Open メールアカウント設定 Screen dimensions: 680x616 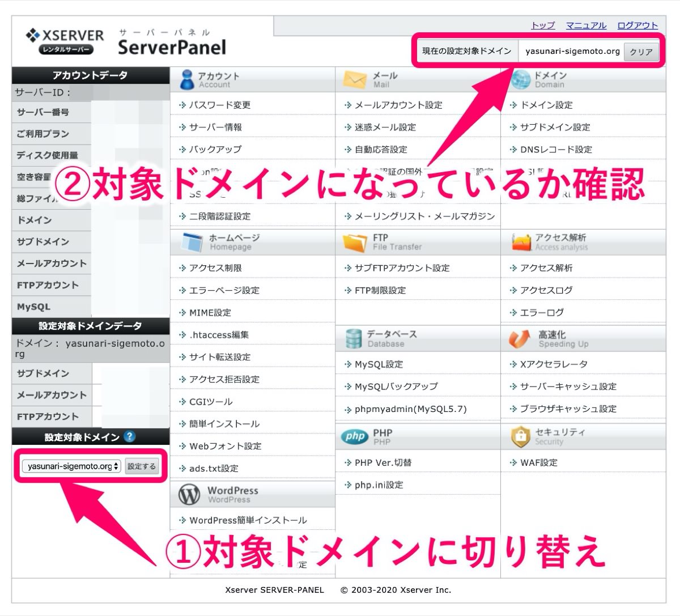tap(398, 105)
